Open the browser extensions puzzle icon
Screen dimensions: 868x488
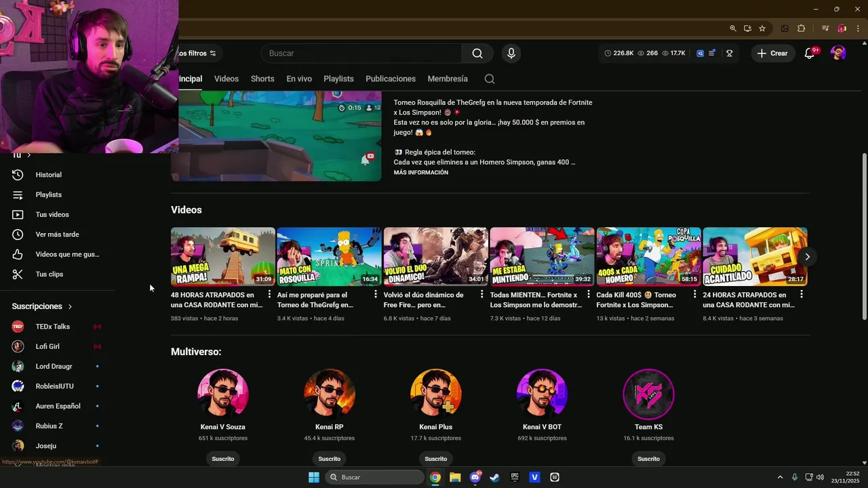[801, 28]
